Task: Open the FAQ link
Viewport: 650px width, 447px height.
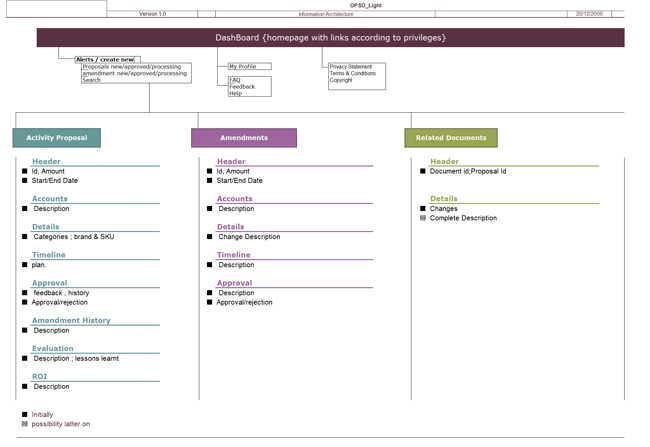Action: [235, 80]
